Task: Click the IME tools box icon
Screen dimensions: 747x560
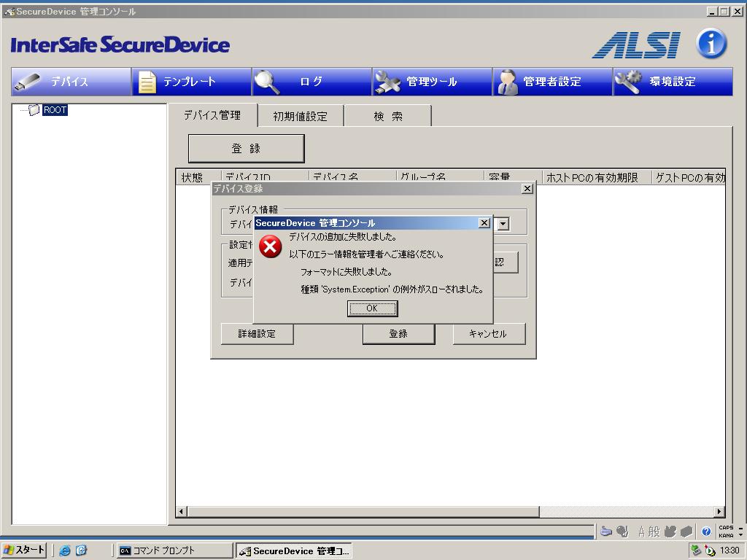Action: tap(686, 532)
